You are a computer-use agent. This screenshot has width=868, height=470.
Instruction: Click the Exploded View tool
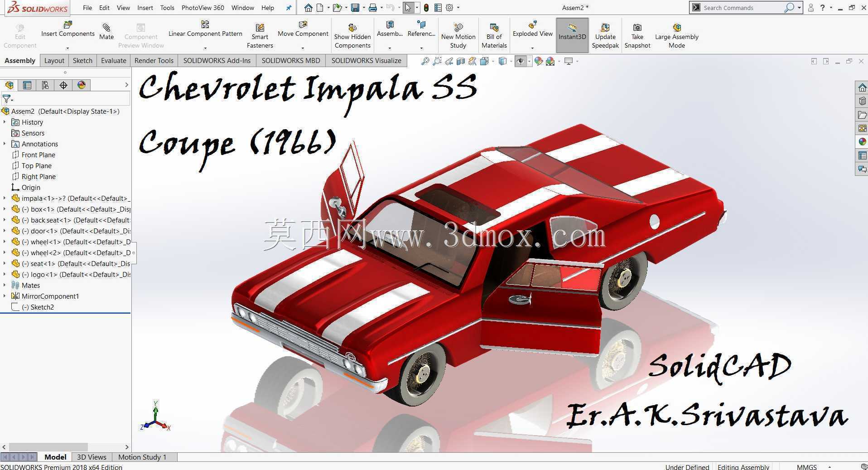click(x=533, y=29)
